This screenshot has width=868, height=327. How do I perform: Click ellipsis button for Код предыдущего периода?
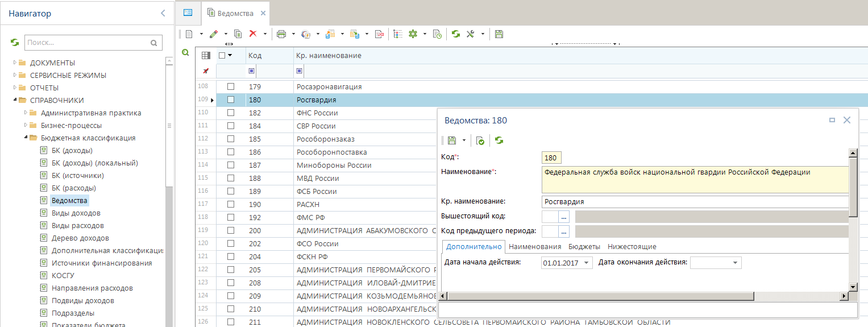click(x=564, y=231)
